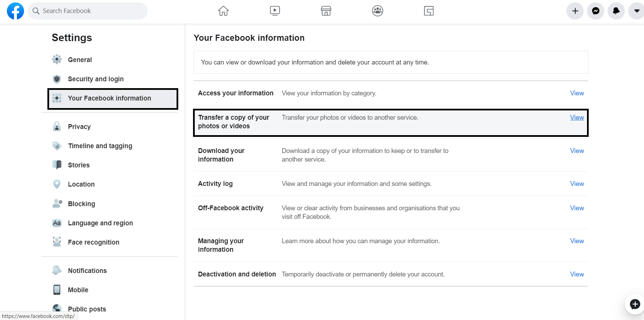644x320 pixels.
Task: Open Location settings
Action: 81,184
